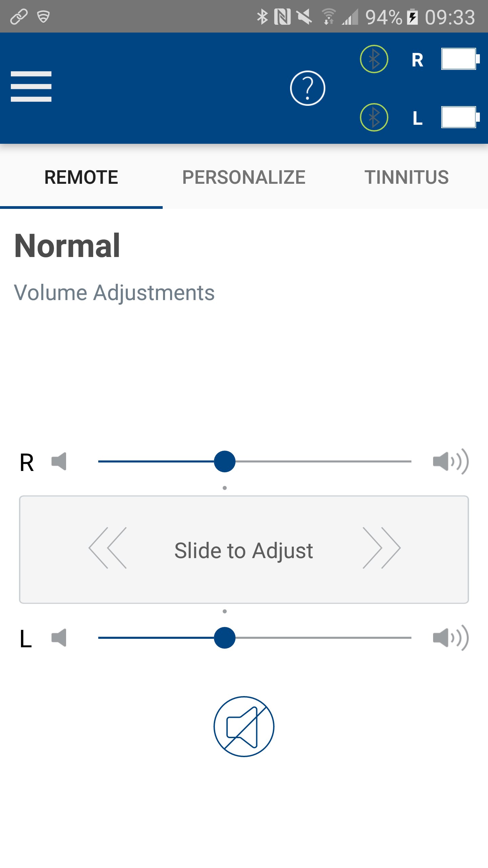Screen dimensions: 488x868
Task: Tap the low volume icon for right ear
Action: 59,461
